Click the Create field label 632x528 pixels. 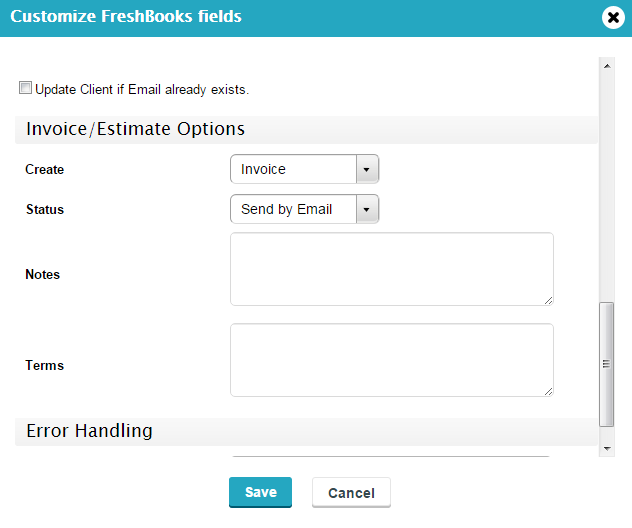(44, 169)
